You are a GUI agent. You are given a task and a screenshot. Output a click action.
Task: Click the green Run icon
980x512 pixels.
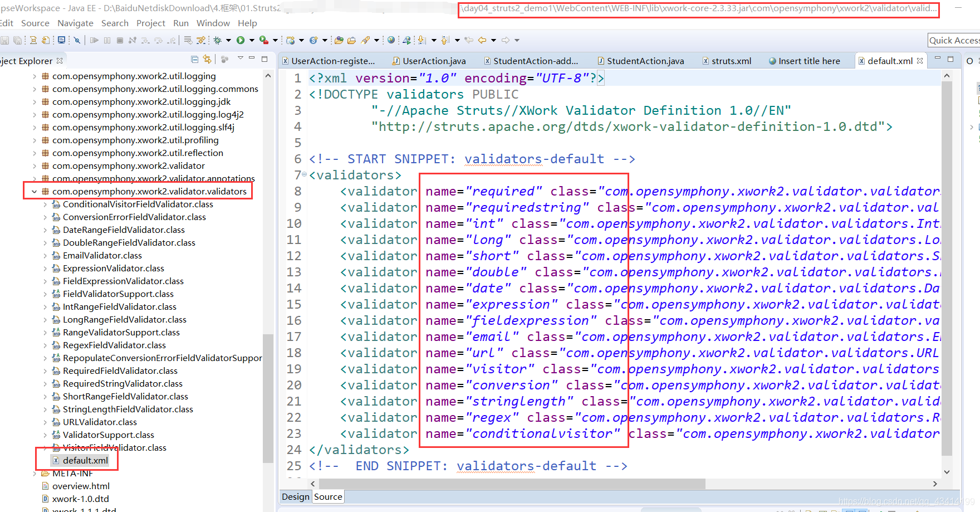tap(241, 40)
